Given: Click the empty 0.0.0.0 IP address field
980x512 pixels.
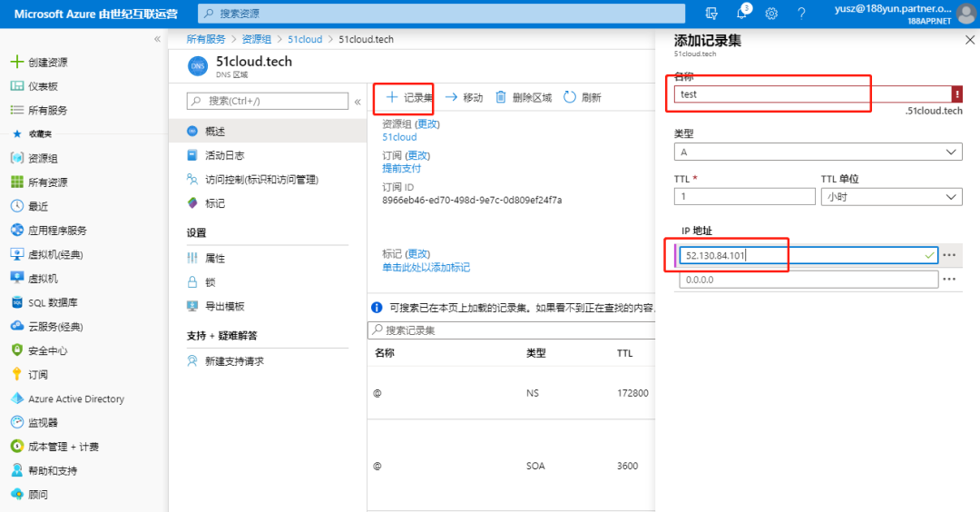Looking at the screenshot, I should [808, 280].
